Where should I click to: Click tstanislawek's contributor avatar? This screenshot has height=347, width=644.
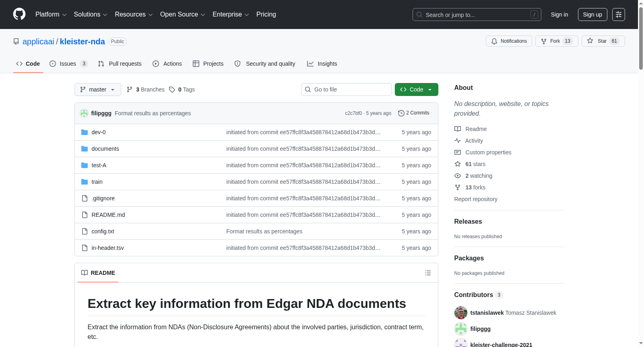(461, 313)
